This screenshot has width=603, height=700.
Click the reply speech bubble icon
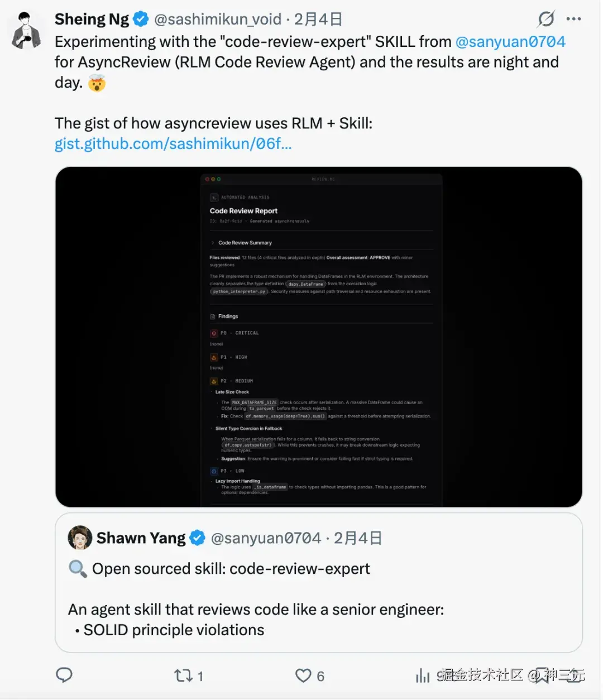coord(64,675)
